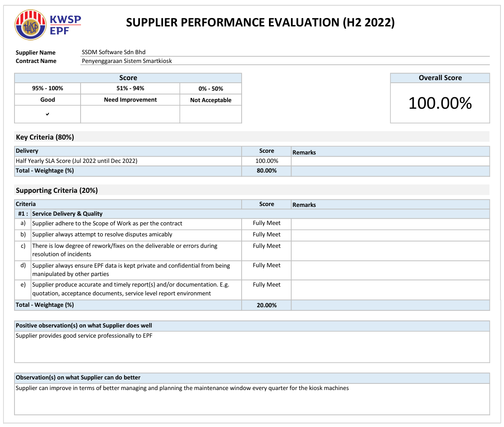Image resolution: width=504 pixels, height=427 pixels.
Task: Click the checkmark under the Good column
Action: point(47,114)
